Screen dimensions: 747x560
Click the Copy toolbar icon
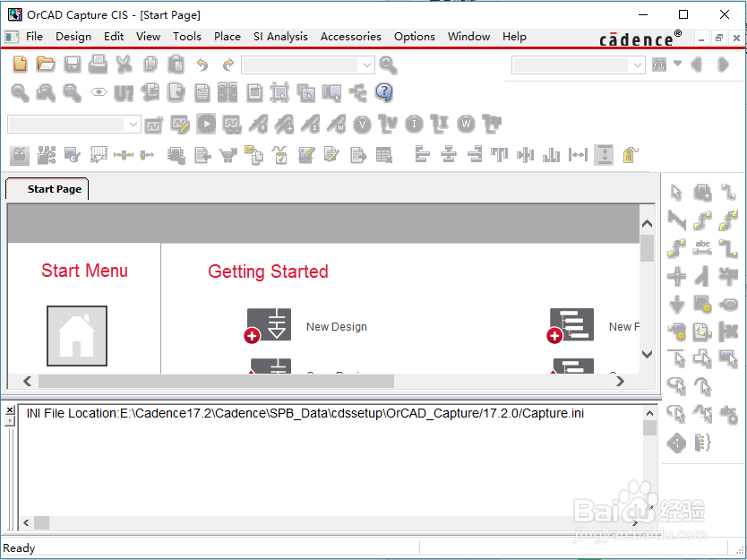150,64
